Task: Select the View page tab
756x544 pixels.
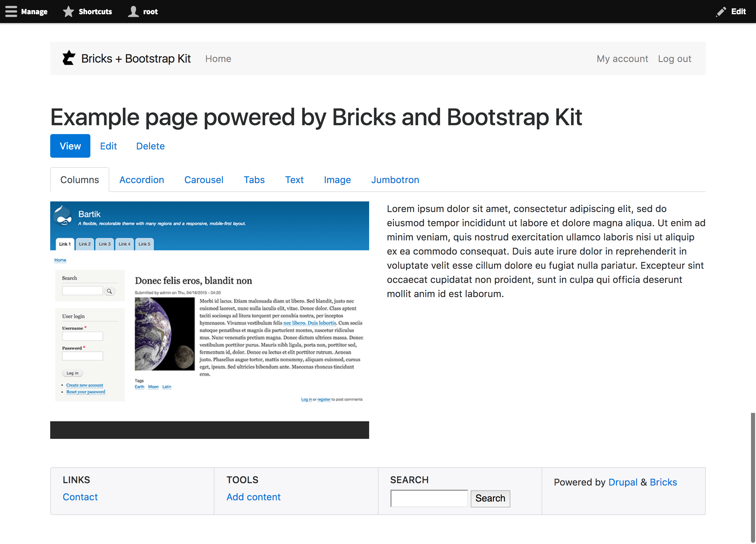Action: 70,146
